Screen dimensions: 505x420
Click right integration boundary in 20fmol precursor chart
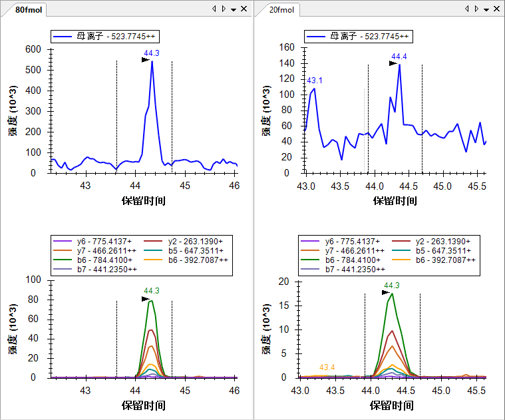point(422,118)
